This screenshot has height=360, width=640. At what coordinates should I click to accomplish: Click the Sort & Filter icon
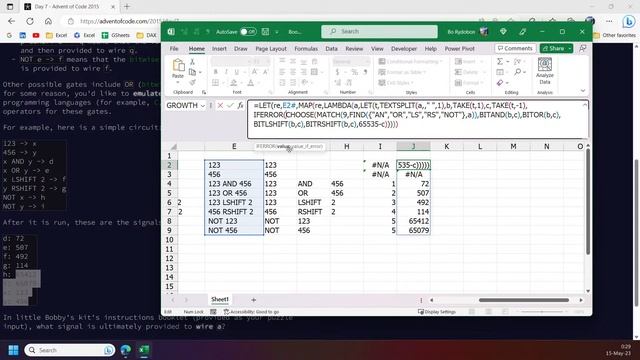click(x=518, y=62)
